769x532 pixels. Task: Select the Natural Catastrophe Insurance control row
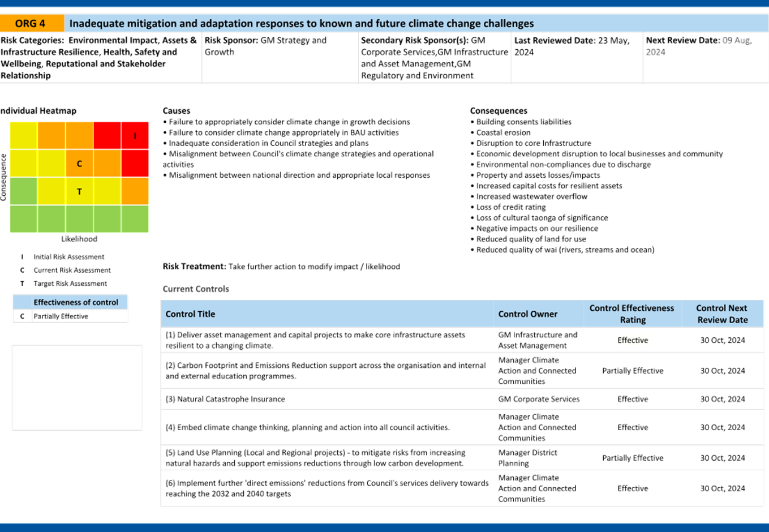(x=225, y=399)
